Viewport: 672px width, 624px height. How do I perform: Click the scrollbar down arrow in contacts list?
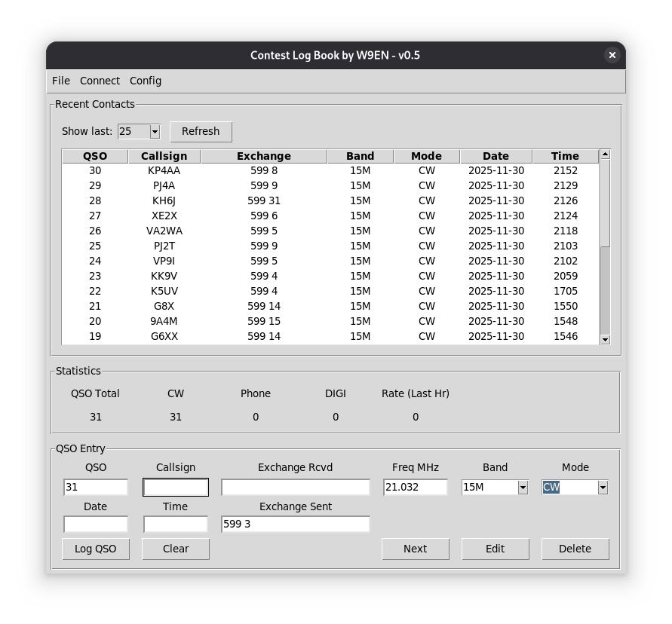pos(605,340)
